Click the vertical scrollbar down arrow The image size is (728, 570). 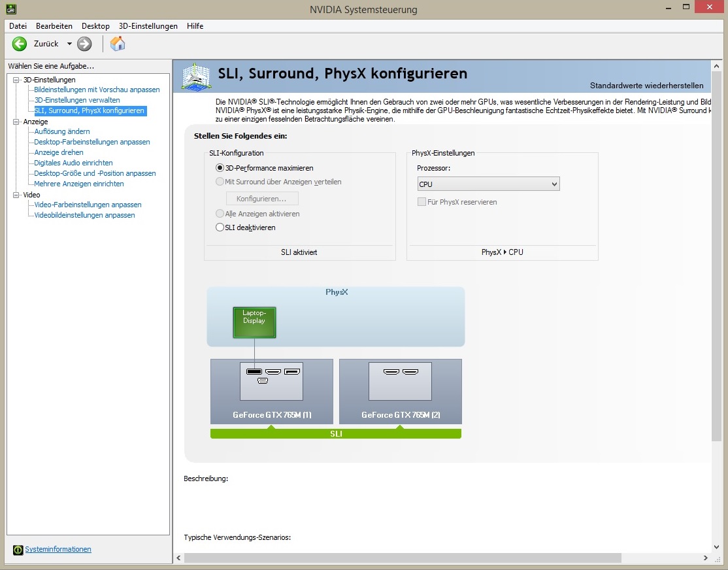pos(716,546)
